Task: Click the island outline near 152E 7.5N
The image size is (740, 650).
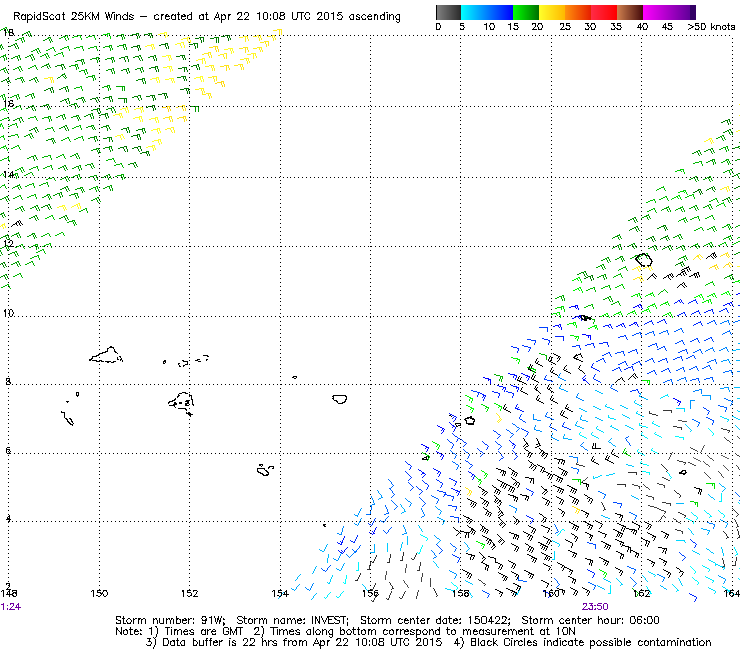Action: coord(181,403)
